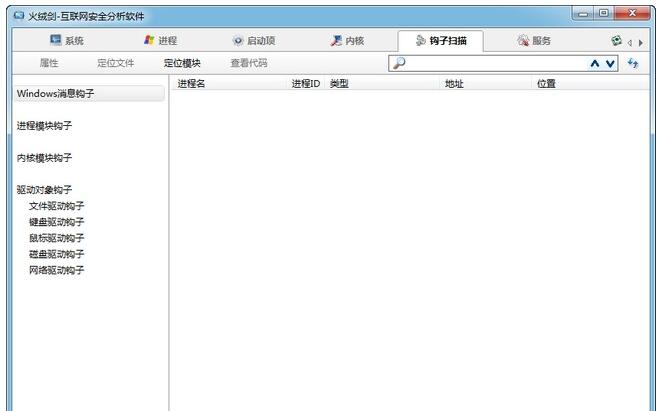This screenshot has width=659, height=411.
Task: Sort by the 进程ID column header
Action: 306,84
